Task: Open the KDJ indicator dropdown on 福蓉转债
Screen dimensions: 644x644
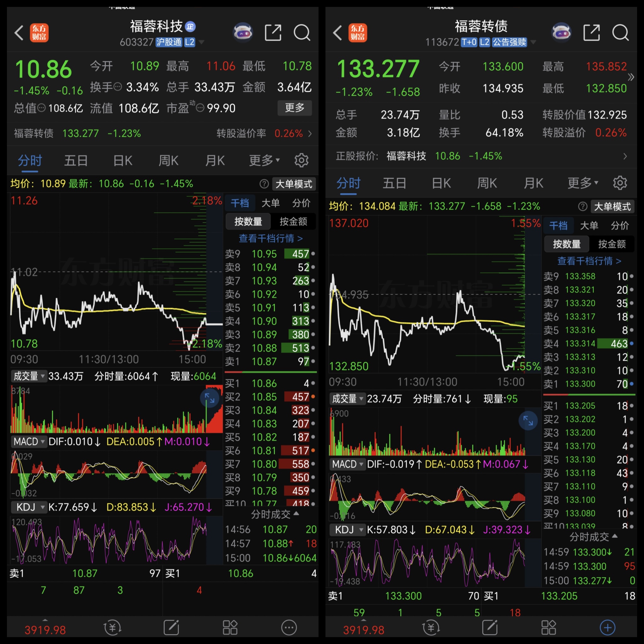Action: click(x=347, y=530)
